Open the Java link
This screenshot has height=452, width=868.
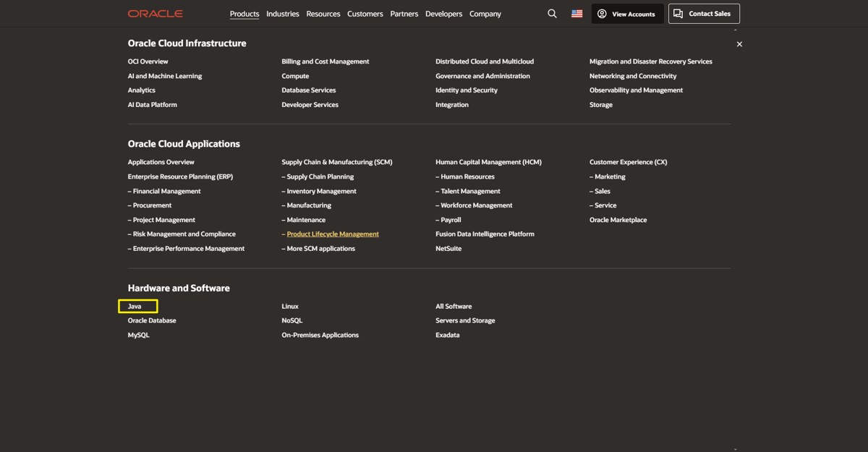pyautogui.click(x=135, y=307)
